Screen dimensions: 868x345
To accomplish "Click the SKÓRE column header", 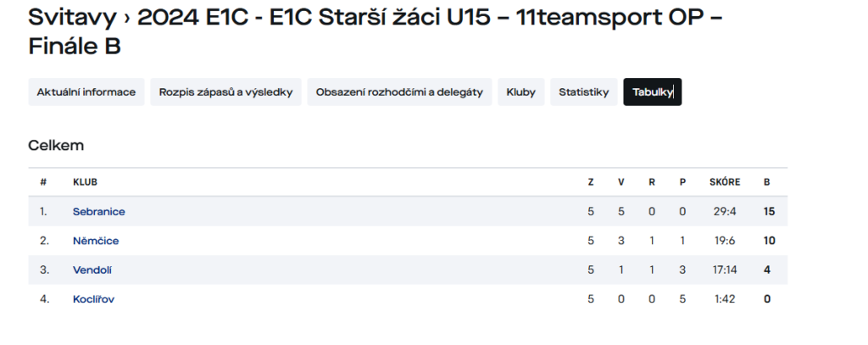I will coord(725,182).
